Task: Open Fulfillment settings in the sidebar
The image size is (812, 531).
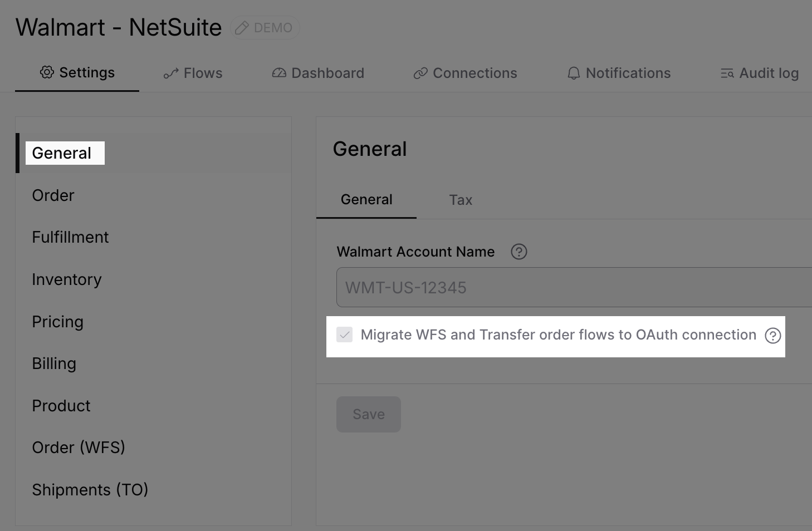Action: point(154,237)
